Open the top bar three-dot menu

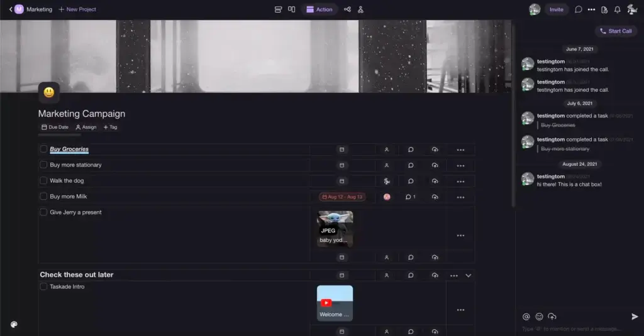[591, 9]
